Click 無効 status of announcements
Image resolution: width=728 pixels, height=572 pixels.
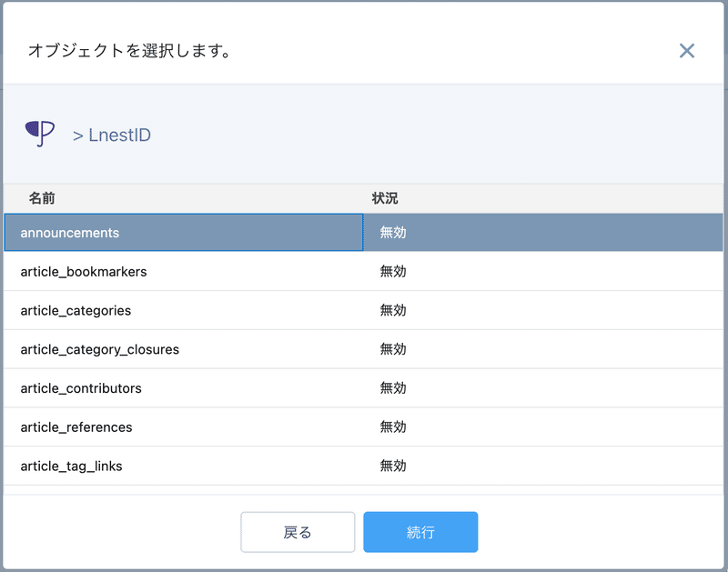pyautogui.click(x=393, y=233)
